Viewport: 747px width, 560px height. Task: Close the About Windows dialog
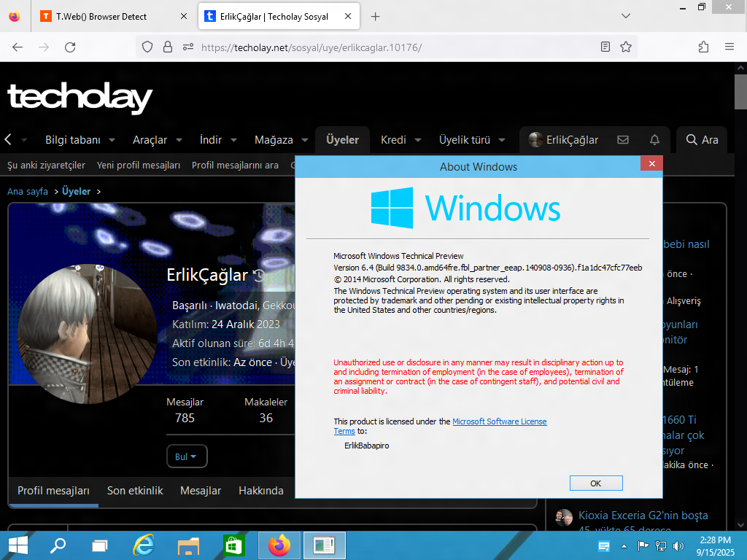coord(651,164)
